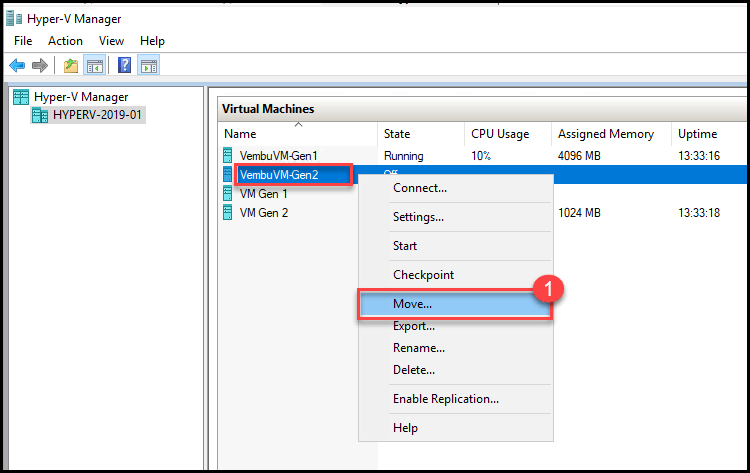Select Enable Replication... in context menu
The width and height of the screenshot is (750, 473).
tap(445, 399)
